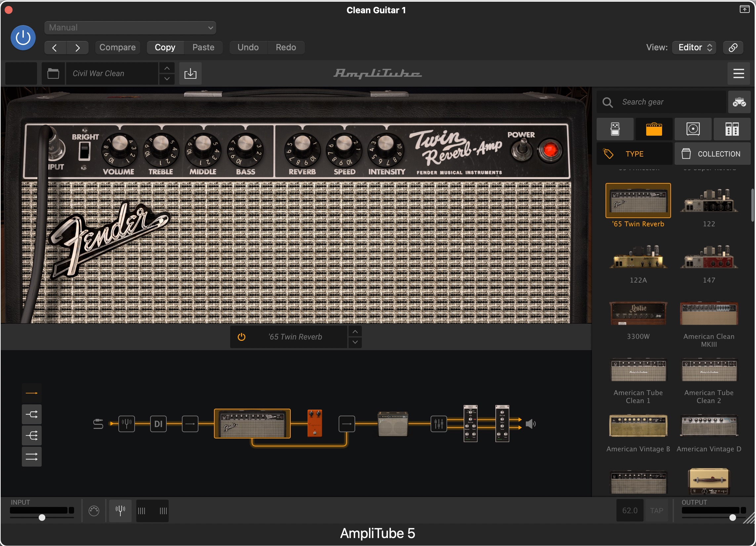This screenshot has height=546, width=756.
Task: Click the tuner block in signal chain
Action: coord(127,424)
